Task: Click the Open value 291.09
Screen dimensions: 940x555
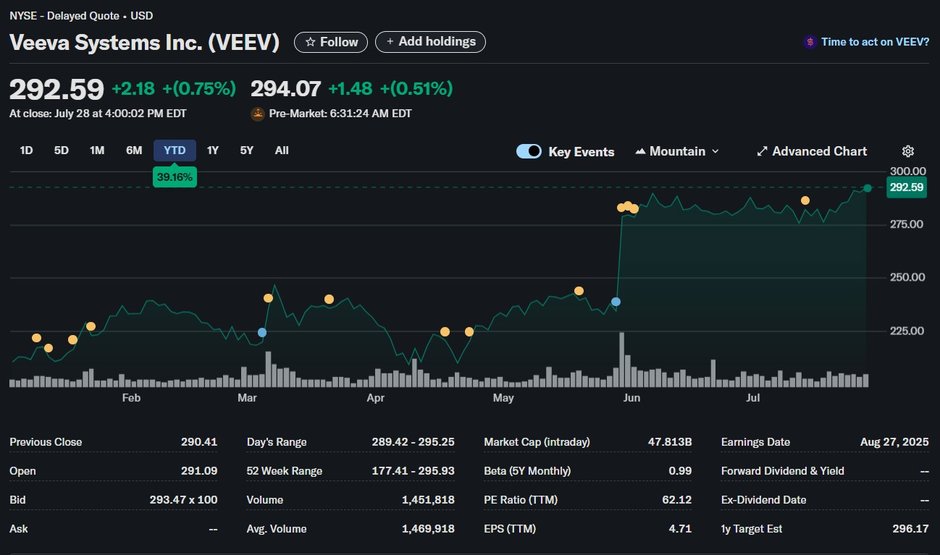Action: coord(199,470)
